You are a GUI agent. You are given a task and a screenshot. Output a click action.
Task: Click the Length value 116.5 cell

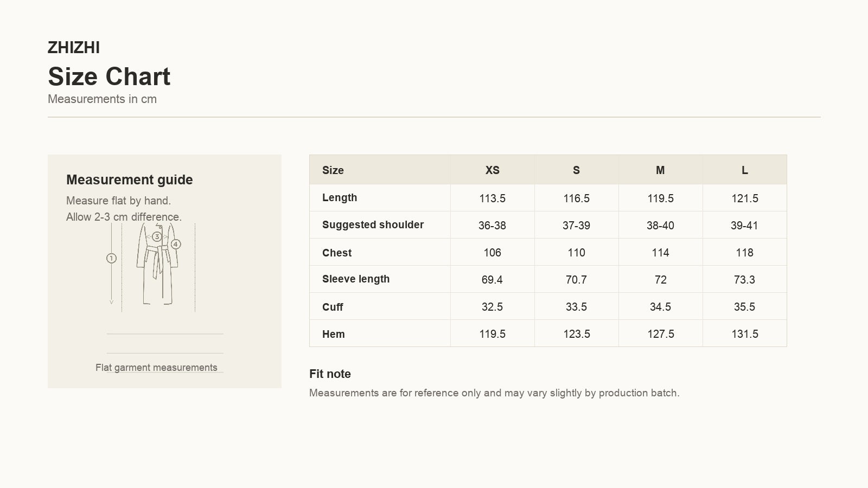tap(576, 198)
